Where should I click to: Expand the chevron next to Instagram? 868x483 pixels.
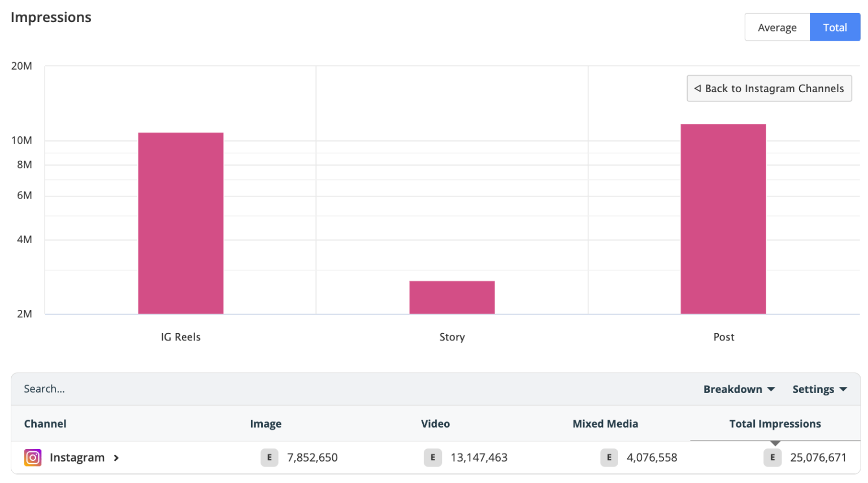click(x=117, y=458)
